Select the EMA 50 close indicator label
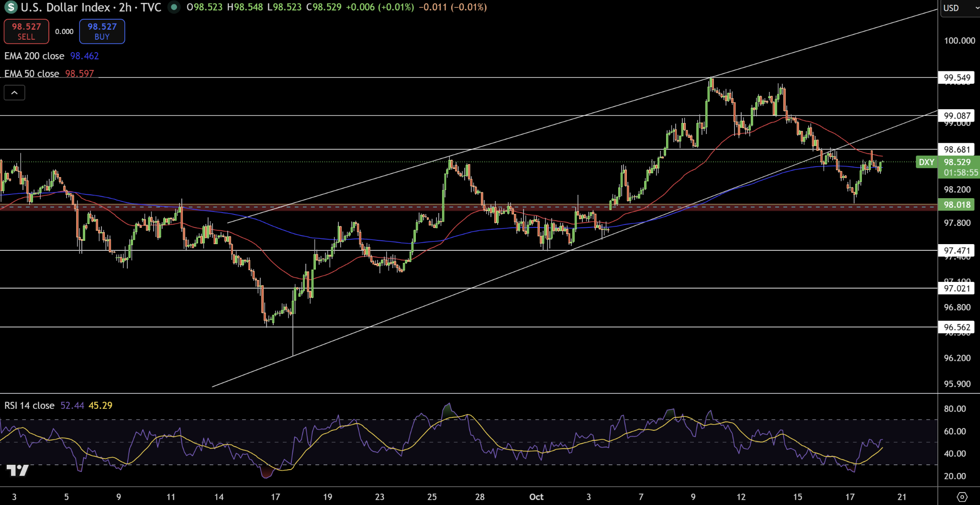 tap(32, 74)
